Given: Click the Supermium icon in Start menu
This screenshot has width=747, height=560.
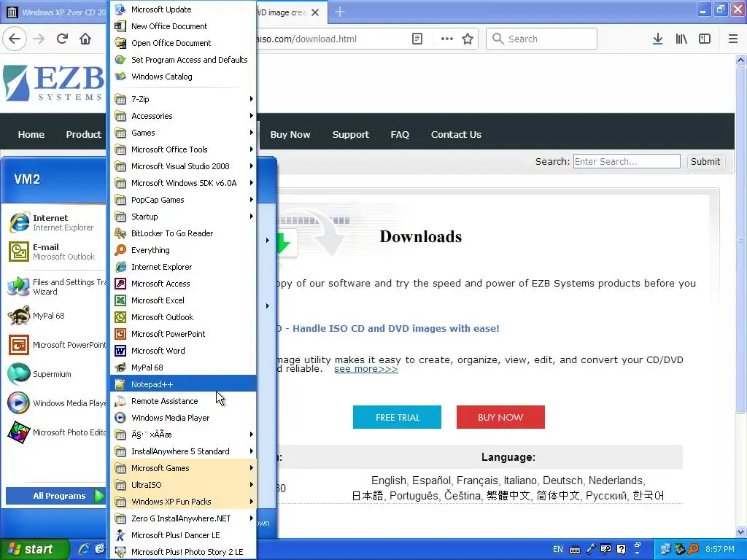Looking at the screenshot, I should point(19,374).
